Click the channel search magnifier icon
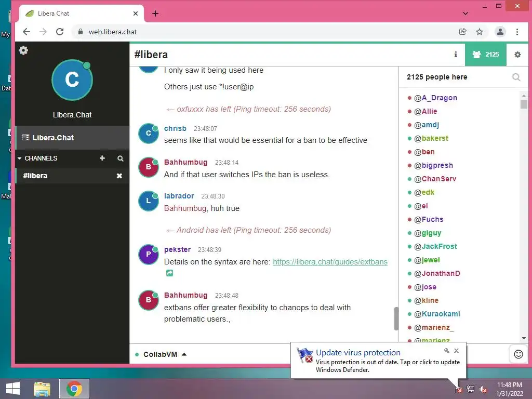Viewport: 532px width, 399px height. click(x=121, y=158)
